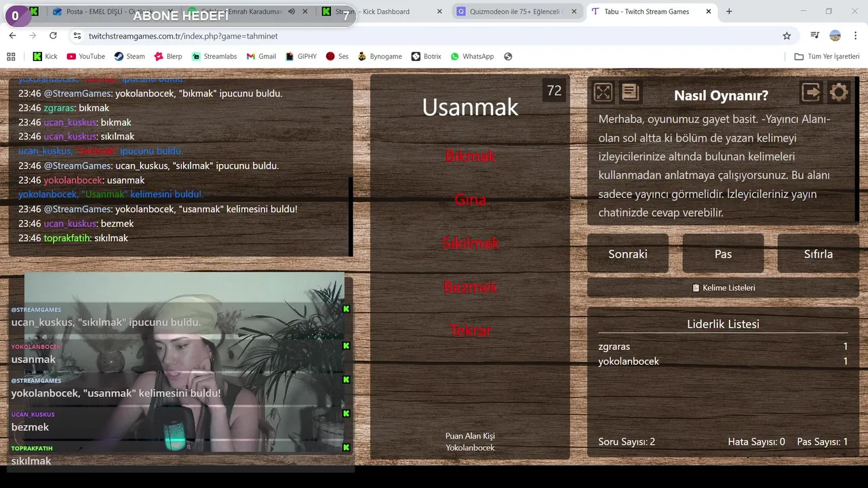This screenshot has width=868, height=488.
Task: Click the forbidden word Bıkmak
Action: pyautogui.click(x=470, y=156)
